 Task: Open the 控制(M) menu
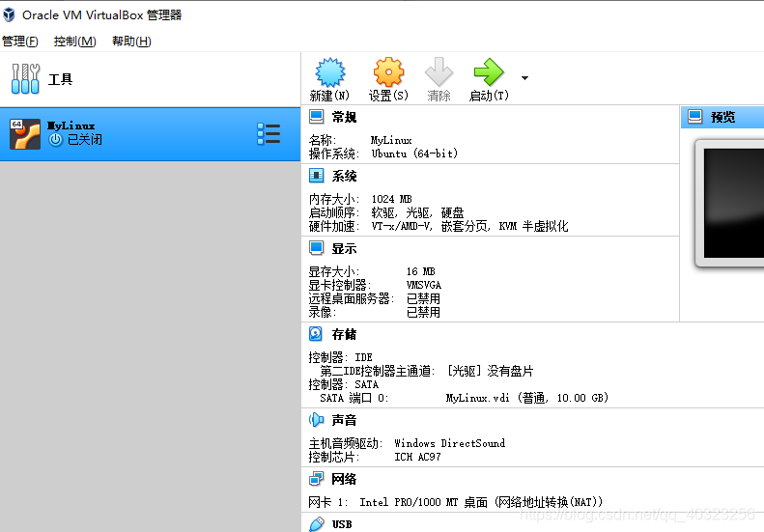pos(75,42)
